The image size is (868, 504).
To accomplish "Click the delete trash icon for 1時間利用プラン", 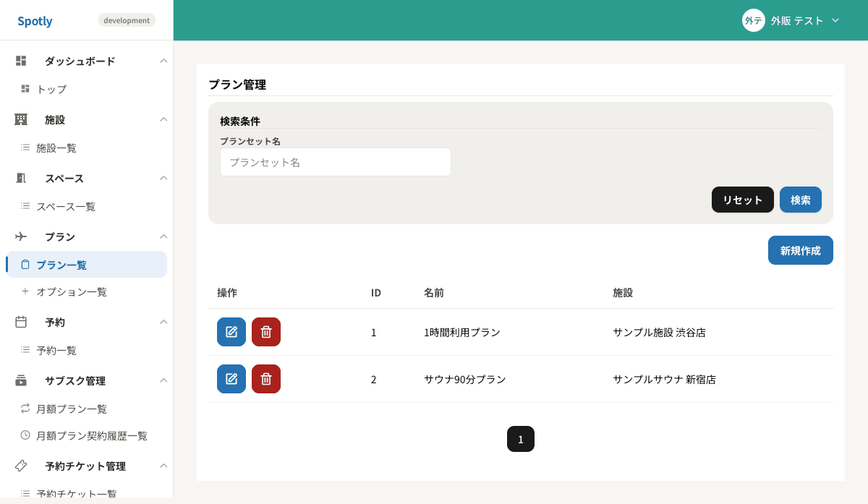I will (x=266, y=332).
